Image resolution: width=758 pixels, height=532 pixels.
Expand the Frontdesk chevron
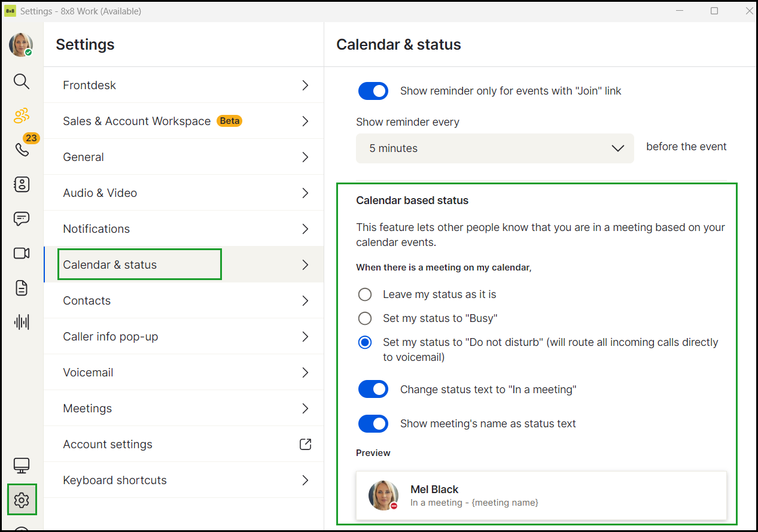click(x=305, y=85)
